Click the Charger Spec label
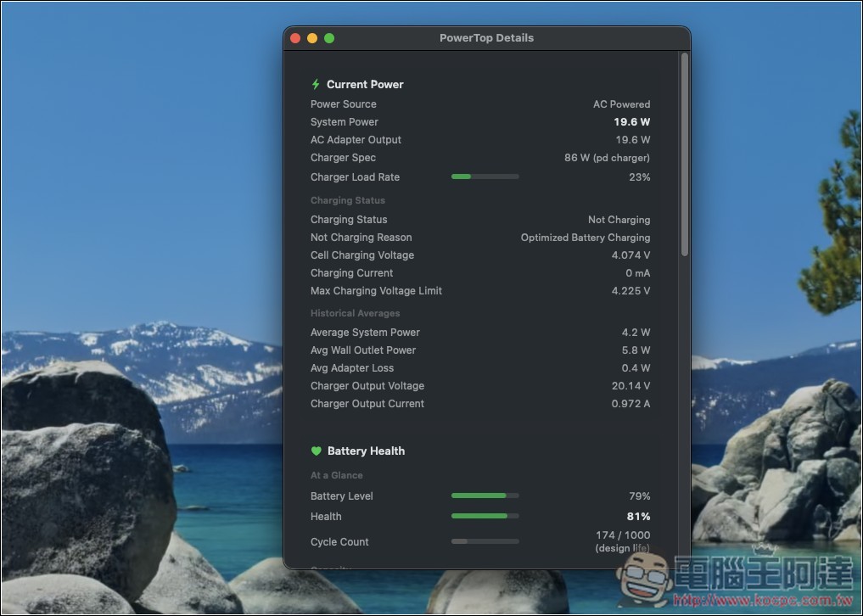 [x=343, y=158]
